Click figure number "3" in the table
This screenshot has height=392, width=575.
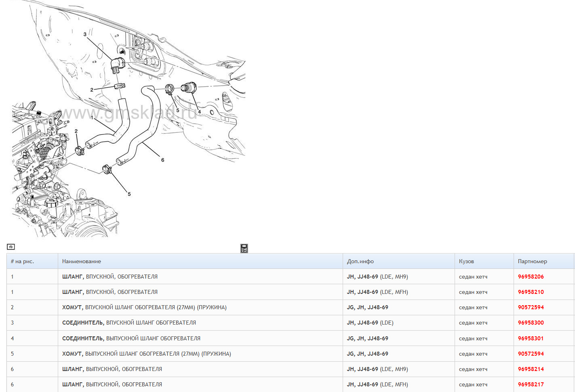coord(12,323)
